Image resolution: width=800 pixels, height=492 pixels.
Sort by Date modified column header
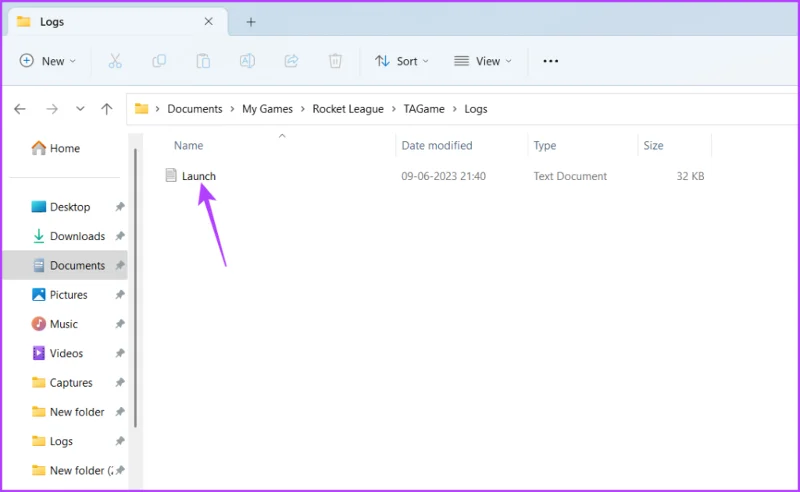coord(437,145)
